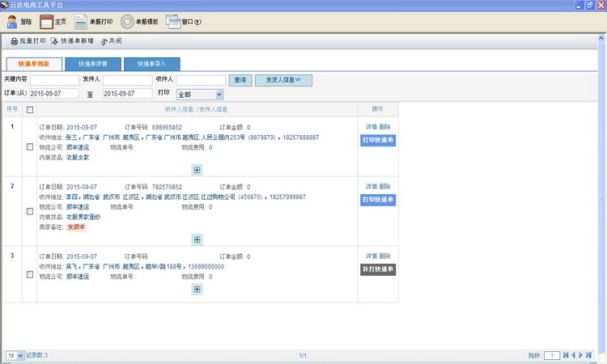The image size is (607, 364).
Task: Open the 打印 status dropdown showing 全部
Action: point(200,95)
